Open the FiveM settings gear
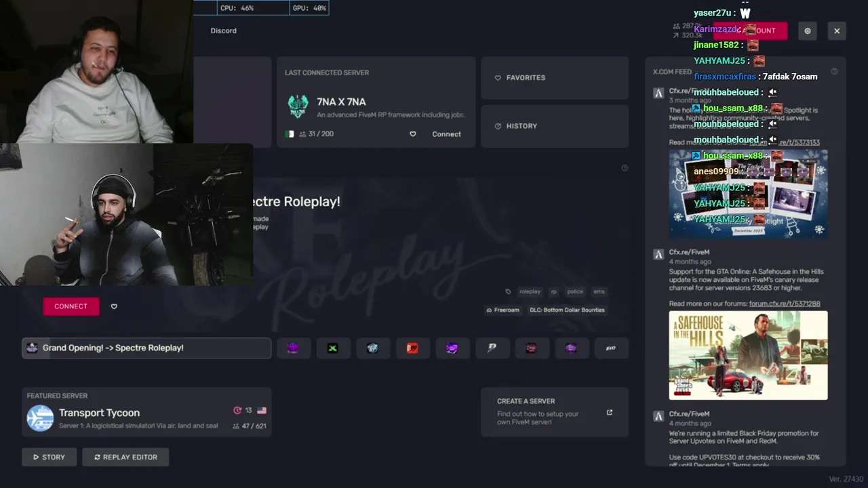 [x=807, y=30]
